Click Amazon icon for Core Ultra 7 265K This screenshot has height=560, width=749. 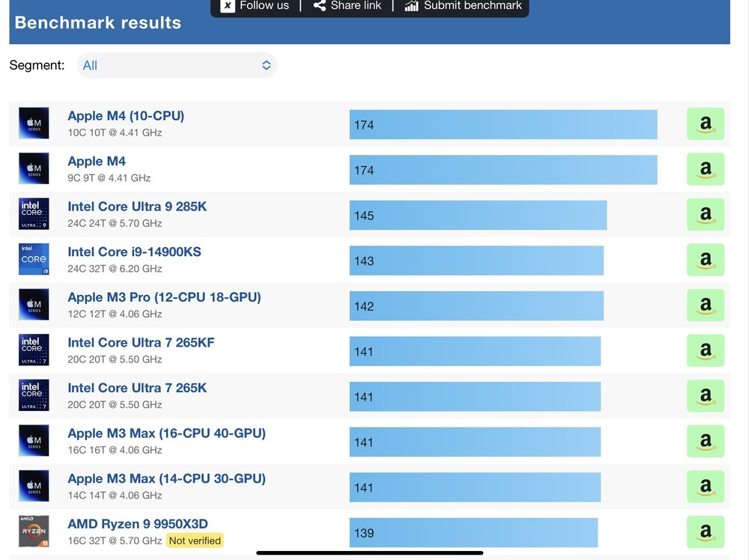pyautogui.click(x=706, y=396)
